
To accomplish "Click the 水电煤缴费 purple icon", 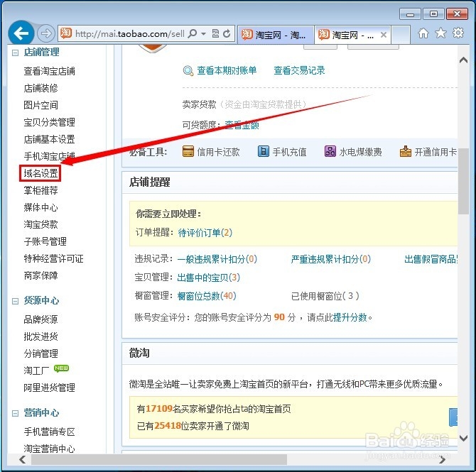I will click(330, 151).
